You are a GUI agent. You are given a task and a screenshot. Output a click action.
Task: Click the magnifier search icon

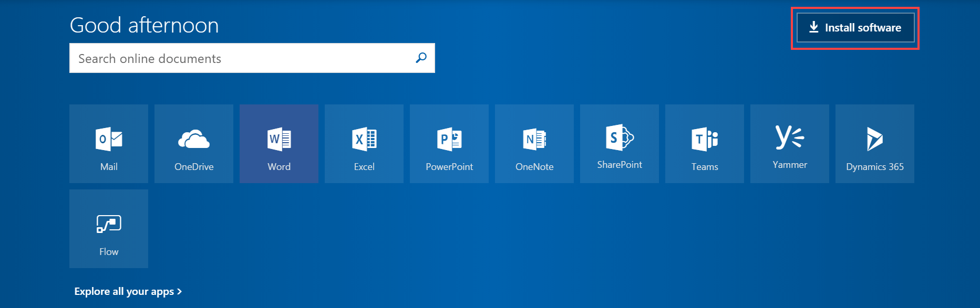point(421,58)
